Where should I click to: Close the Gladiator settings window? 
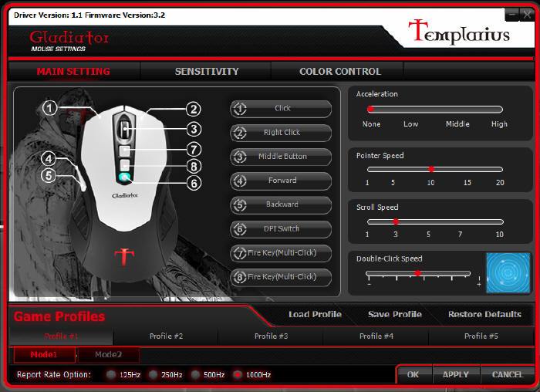[x=527, y=15]
